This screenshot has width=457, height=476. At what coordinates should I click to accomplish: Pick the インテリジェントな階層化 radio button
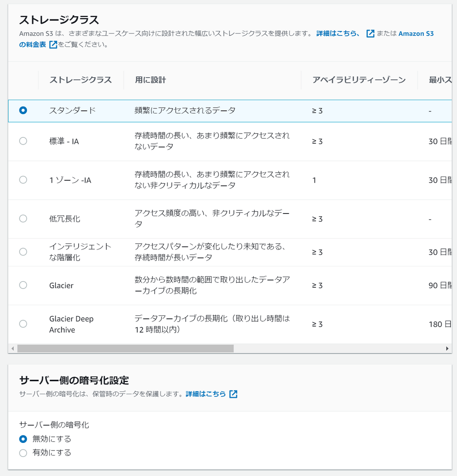pos(23,252)
